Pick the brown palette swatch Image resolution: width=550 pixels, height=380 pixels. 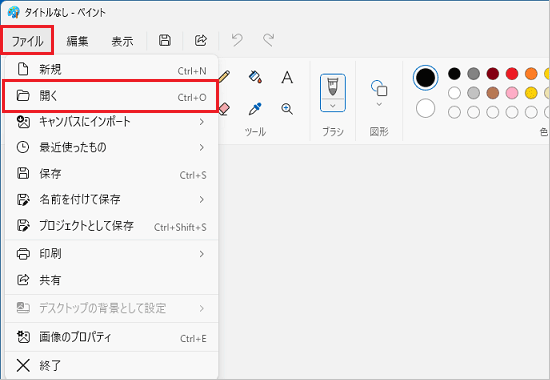493,93
